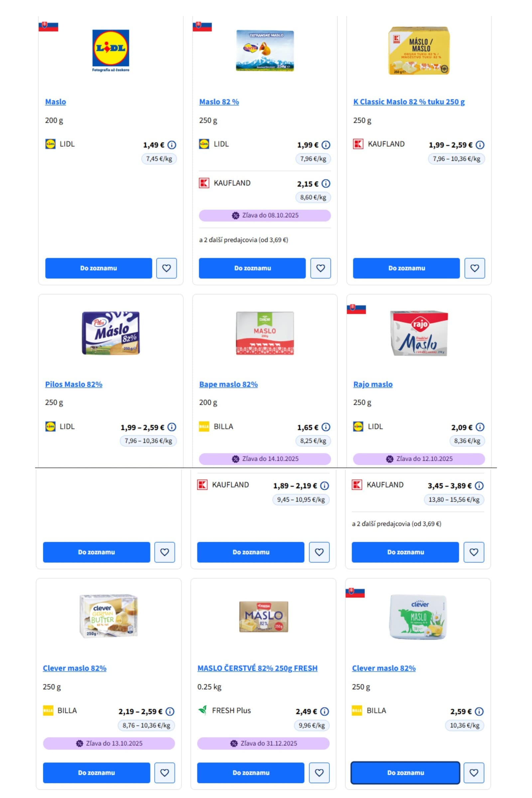Screen dimensions: 532x798
Task: Click info icon next to Kaufland 2,15 € price
Action: point(326,184)
